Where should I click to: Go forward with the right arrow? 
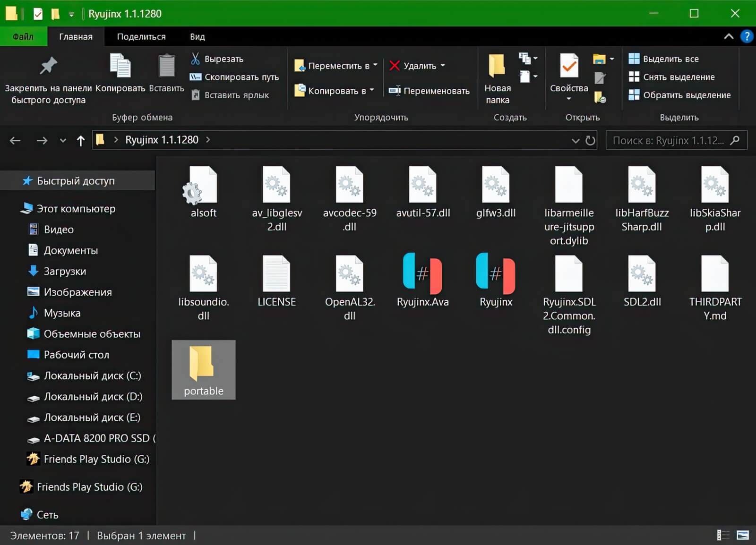[42, 140]
